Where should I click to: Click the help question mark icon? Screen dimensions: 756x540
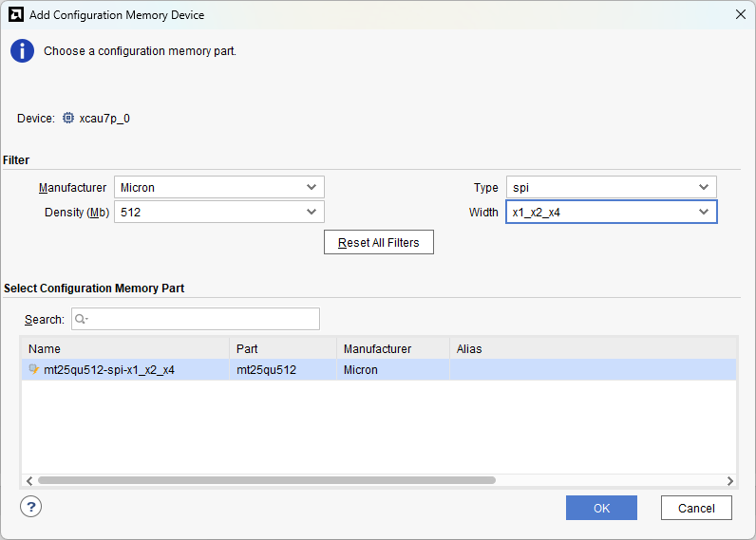pos(31,507)
